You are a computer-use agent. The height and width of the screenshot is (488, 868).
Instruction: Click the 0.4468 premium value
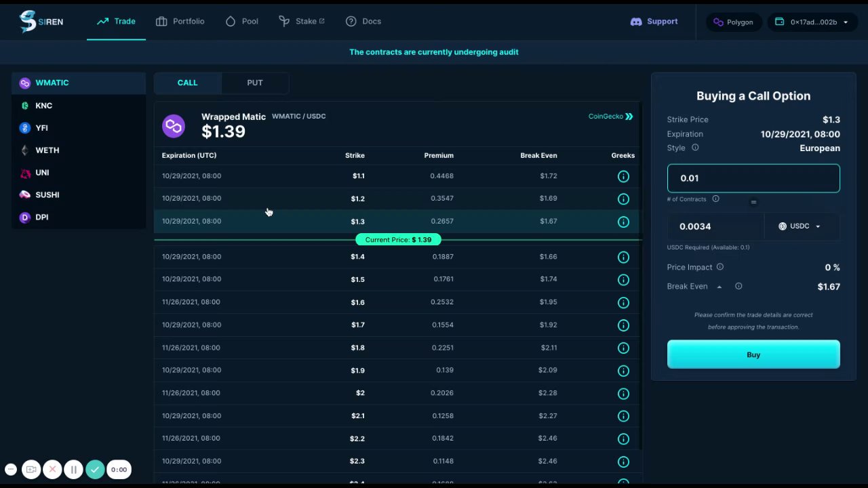pyautogui.click(x=442, y=176)
